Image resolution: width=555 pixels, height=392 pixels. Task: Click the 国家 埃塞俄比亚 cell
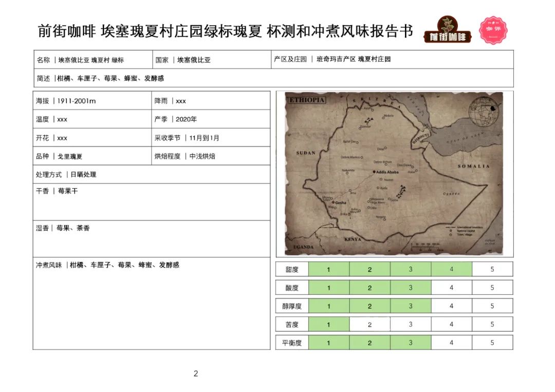(212, 60)
